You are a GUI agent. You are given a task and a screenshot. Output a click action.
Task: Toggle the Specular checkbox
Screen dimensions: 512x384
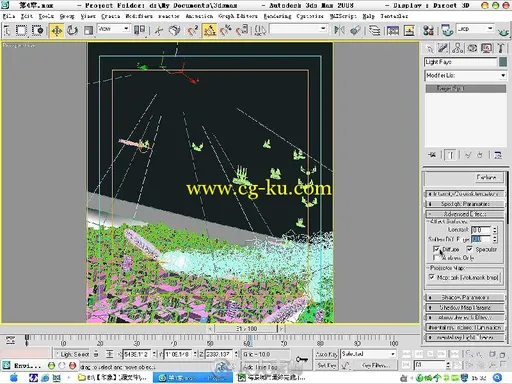click(469, 249)
